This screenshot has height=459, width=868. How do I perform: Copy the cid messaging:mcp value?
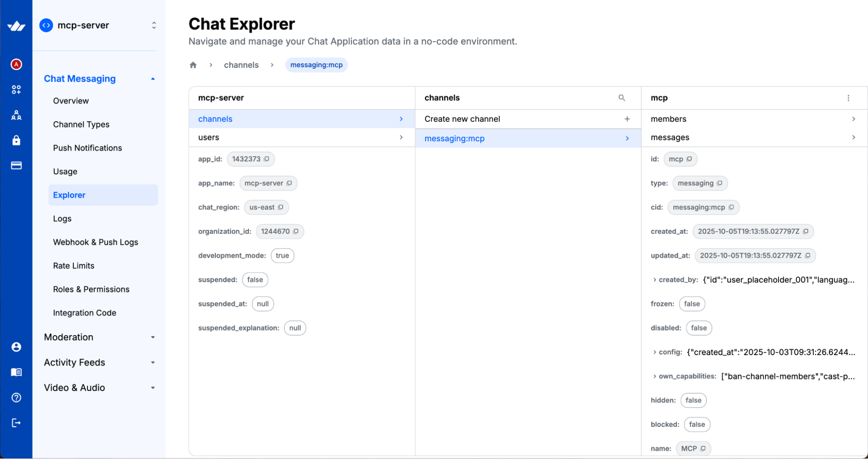731,207
